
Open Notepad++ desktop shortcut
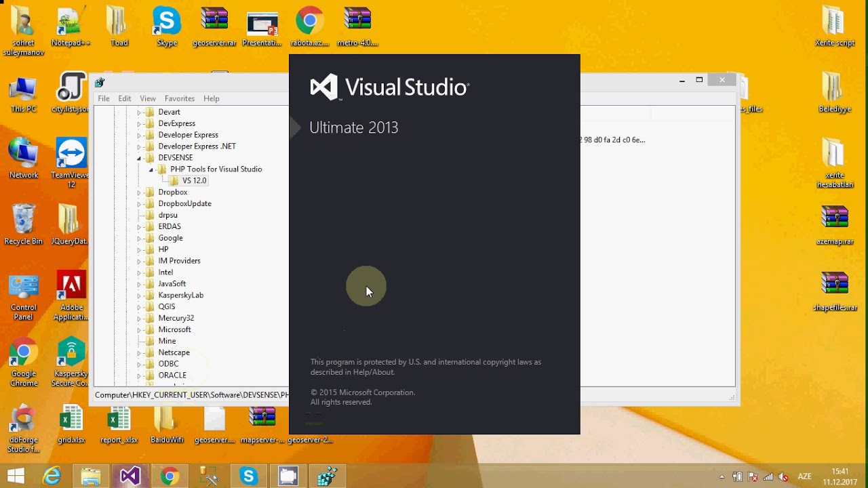coord(71,27)
